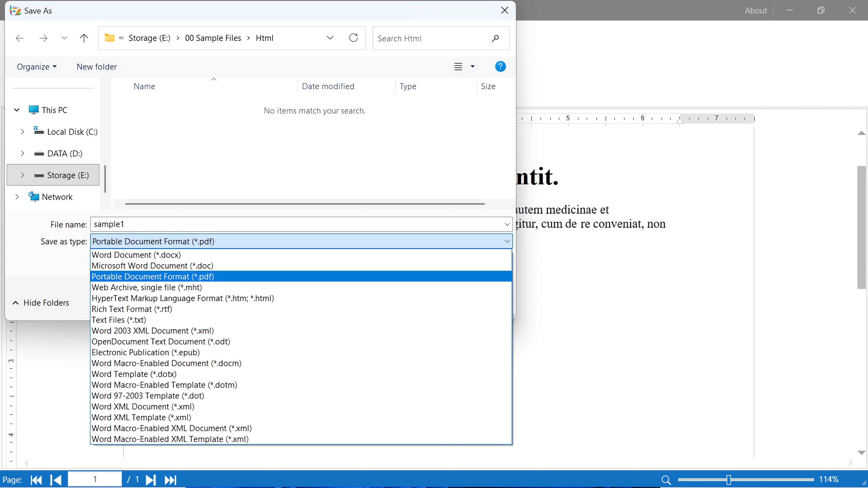The width and height of the screenshot is (868, 488).
Task: Expand the Local Disk (C:) tree node
Action: tap(22, 132)
